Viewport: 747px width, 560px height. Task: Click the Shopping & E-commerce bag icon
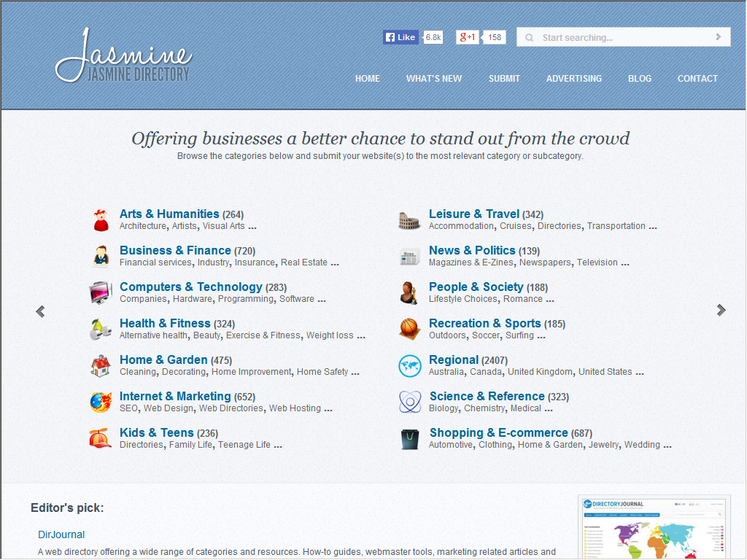coord(410,438)
